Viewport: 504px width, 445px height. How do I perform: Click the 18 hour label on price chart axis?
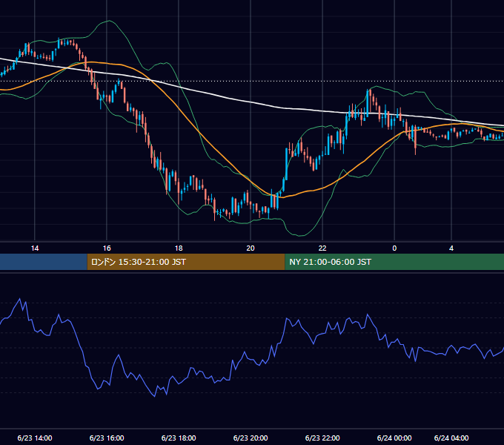[x=179, y=248]
